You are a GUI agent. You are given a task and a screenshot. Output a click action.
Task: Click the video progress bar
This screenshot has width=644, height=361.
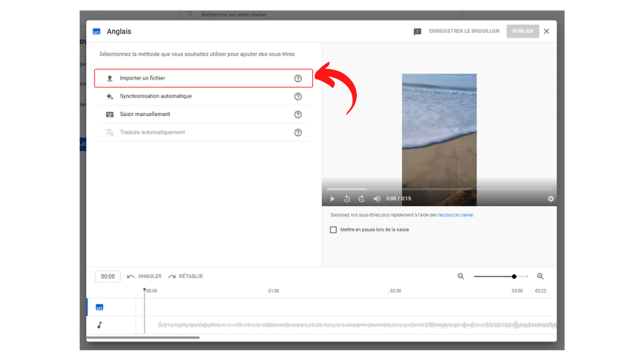coord(439,189)
